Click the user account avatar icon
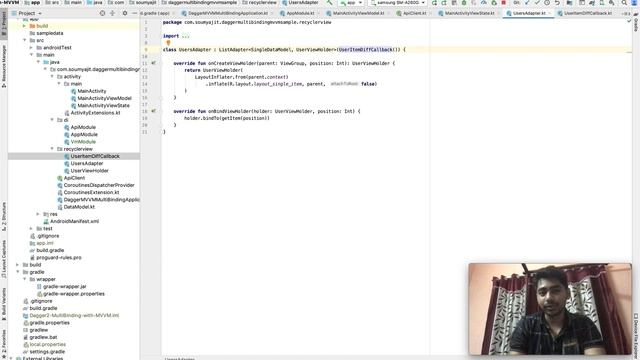Screen dimensions: 640x360 coord(635,3)
